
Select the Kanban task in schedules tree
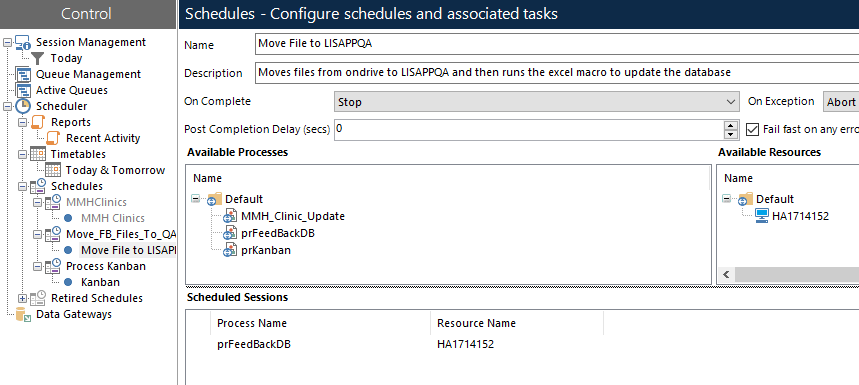click(x=100, y=283)
